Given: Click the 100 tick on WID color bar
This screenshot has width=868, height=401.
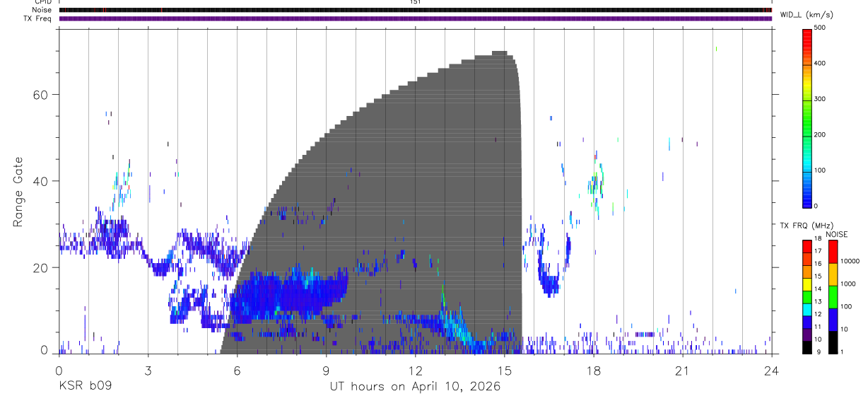Looking at the screenshot, I should 821,171.
